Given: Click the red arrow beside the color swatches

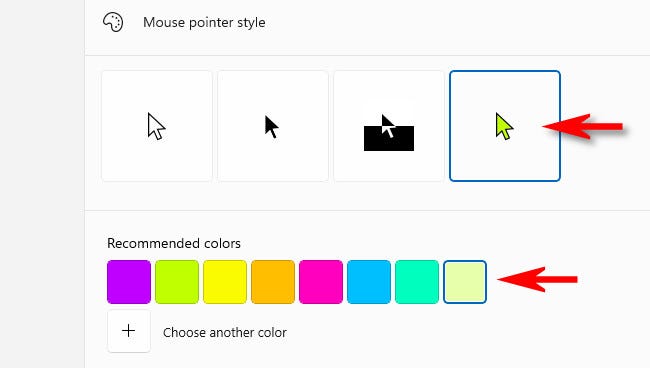Looking at the screenshot, I should [538, 279].
